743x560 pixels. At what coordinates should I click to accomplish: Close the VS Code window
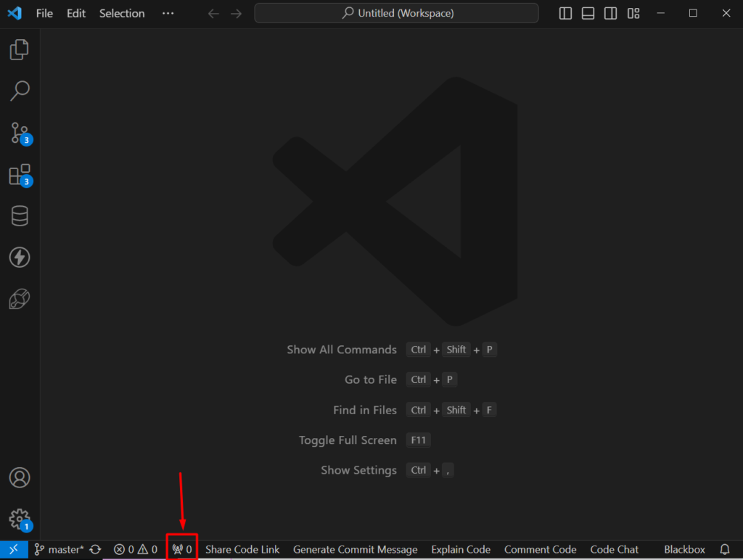pyautogui.click(x=726, y=13)
